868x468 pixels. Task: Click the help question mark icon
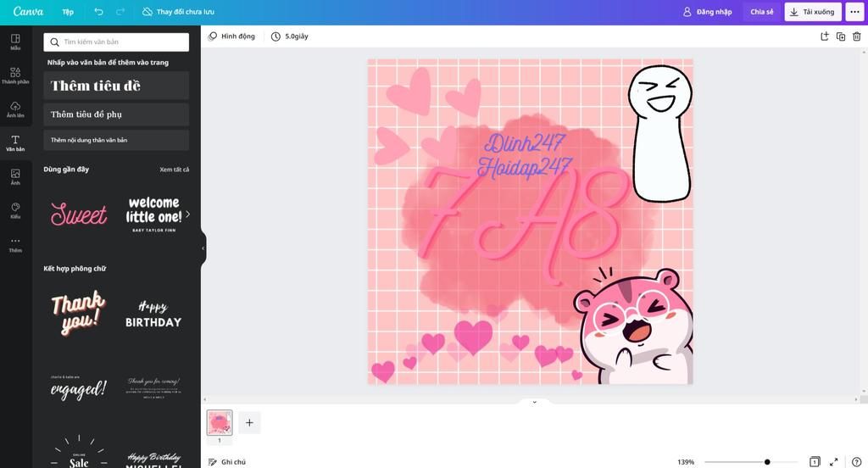pyautogui.click(x=856, y=462)
